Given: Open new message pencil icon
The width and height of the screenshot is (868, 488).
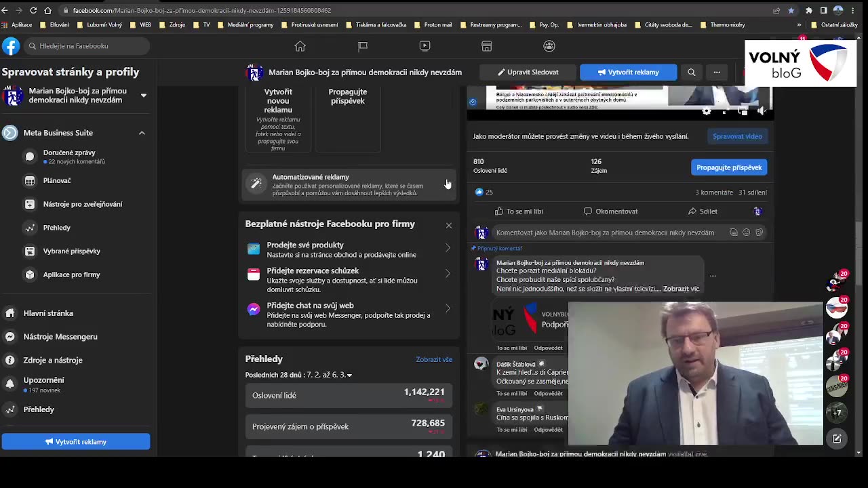Looking at the screenshot, I should (837, 439).
